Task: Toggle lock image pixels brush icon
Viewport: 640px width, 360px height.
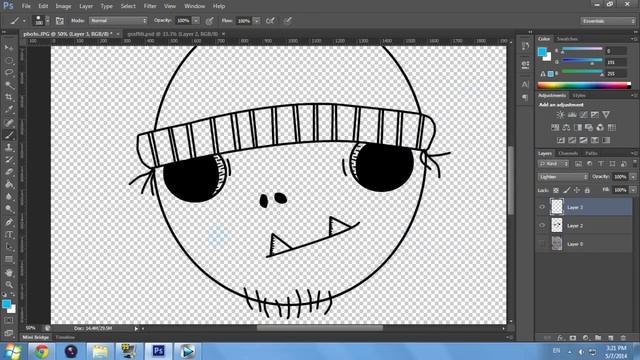Action: (x=567, y=190)
